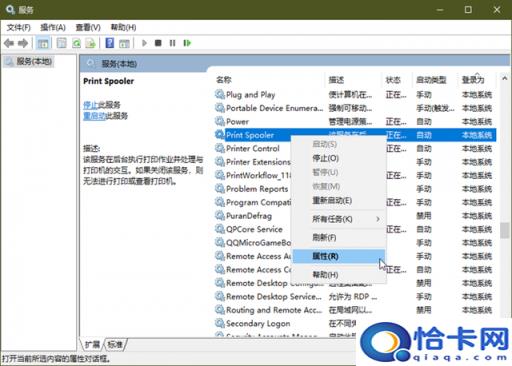Screen dimensions: 512x366
Task: Click the gear icon beside QPCore Service
Action: [220, 229]
